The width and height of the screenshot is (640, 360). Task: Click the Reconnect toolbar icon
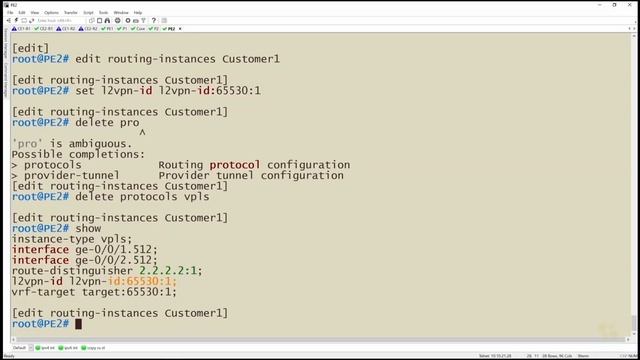(32, 20)
